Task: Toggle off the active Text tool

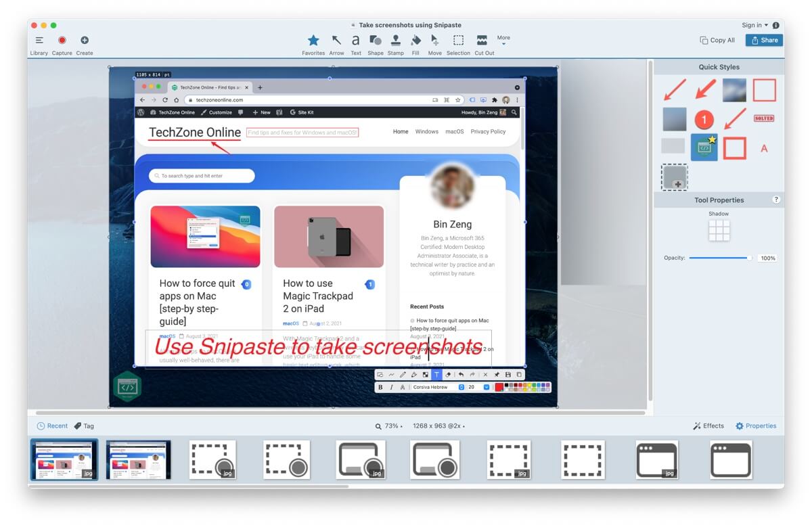Action: (437, 374)
